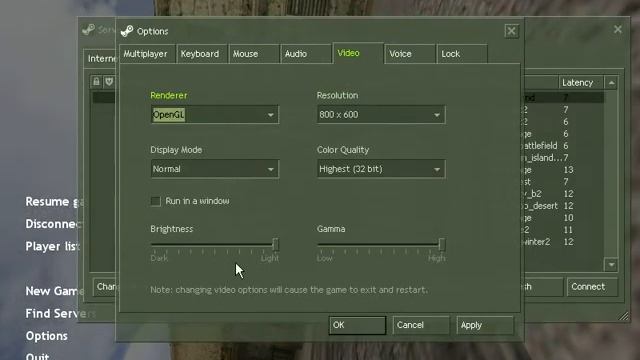The height and width of the screenshot is (360, 640).
Task: Click the Brightness slider handle
Action: tap(276, 244)
